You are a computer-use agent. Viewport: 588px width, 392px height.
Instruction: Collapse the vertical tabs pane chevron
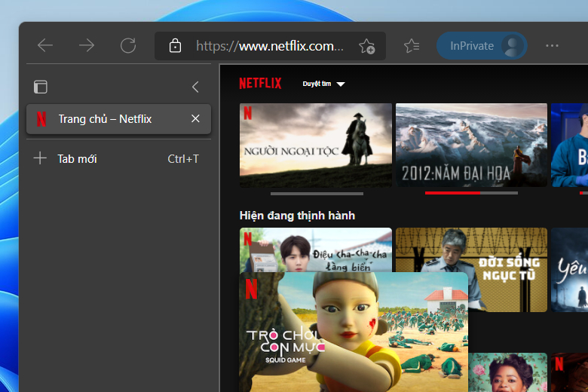coord(195,87)
